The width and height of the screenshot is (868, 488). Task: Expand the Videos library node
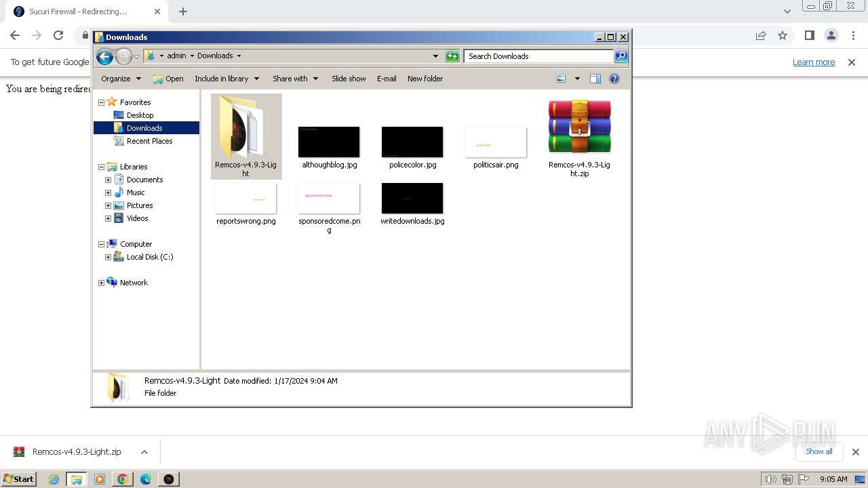tap(108, 218)
